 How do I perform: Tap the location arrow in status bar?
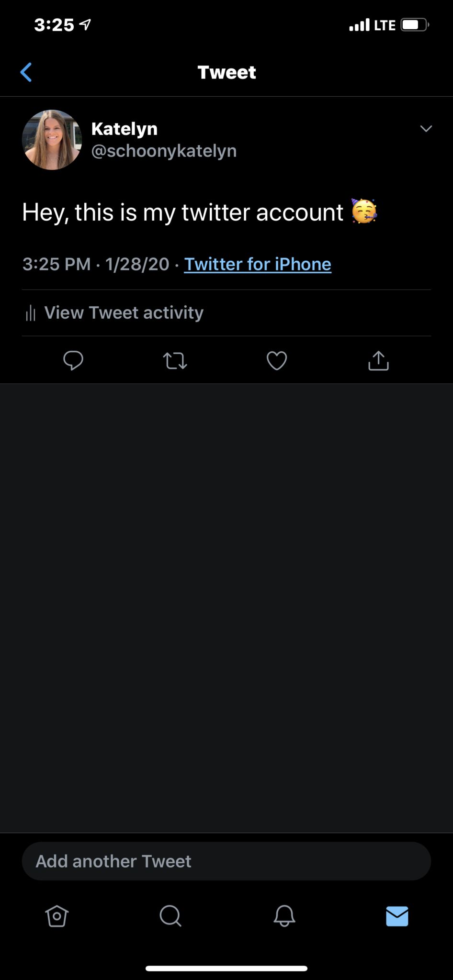click(x=85, y=24)
